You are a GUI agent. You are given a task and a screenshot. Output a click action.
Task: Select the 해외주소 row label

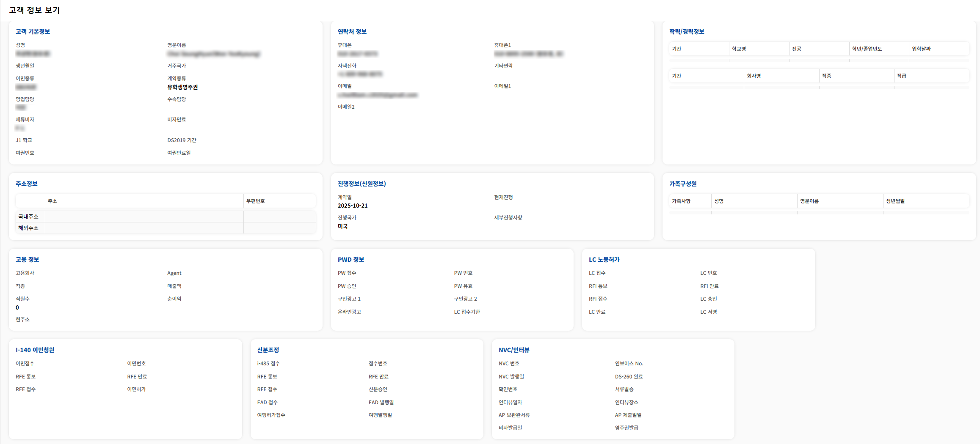(x=28, y=228)
